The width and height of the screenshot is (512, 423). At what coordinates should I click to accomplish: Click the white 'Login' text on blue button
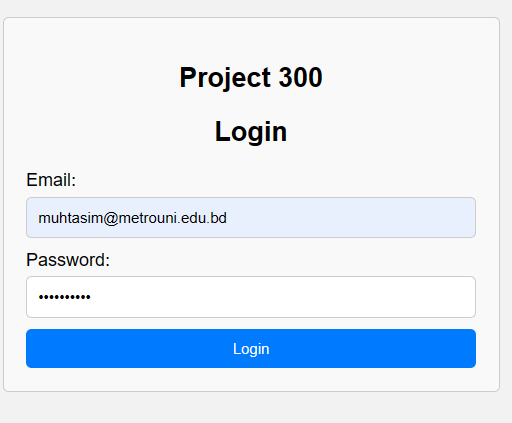coord(251,349)
